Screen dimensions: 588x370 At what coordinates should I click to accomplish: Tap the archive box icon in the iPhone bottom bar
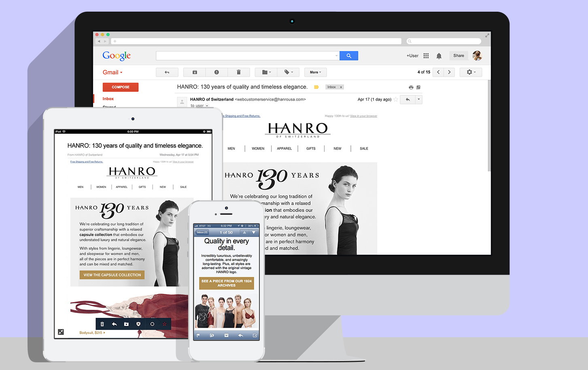[x=226, y=335]
